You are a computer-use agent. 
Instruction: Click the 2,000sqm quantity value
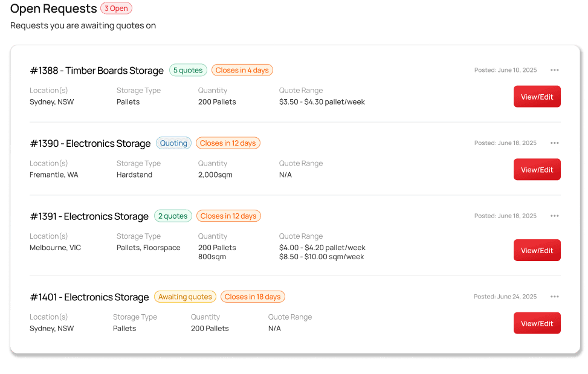(x=215, y=175)
